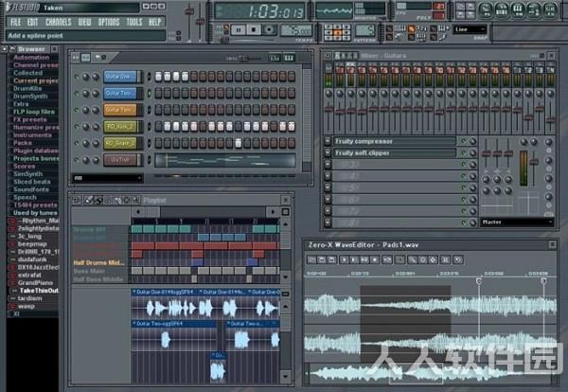Disable the Fruity soft clipper effect LED
Image resolution: width=568 pixels, height=392 pixels.
click(464, 153)
